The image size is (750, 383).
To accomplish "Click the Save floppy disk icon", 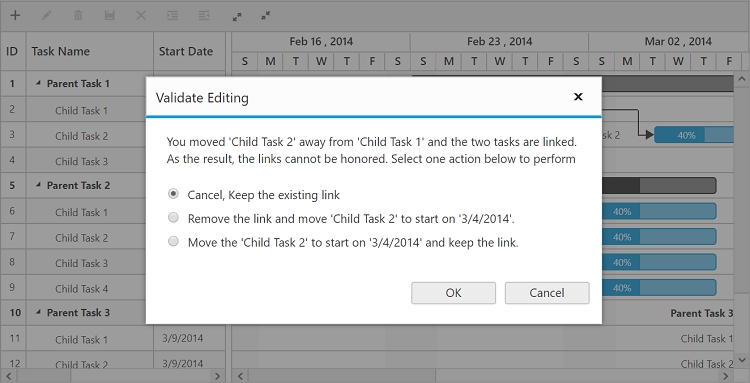I will (110, 15).
